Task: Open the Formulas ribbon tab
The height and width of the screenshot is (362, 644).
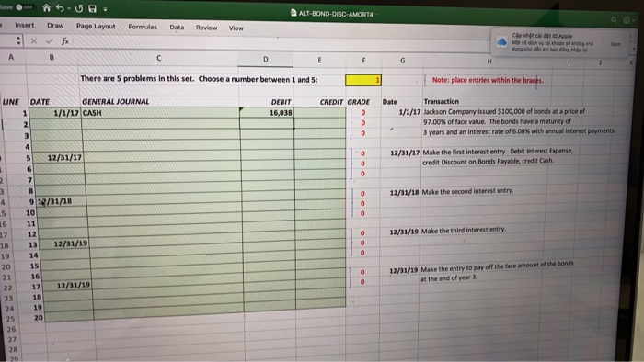Action: [x=143, y=27]
